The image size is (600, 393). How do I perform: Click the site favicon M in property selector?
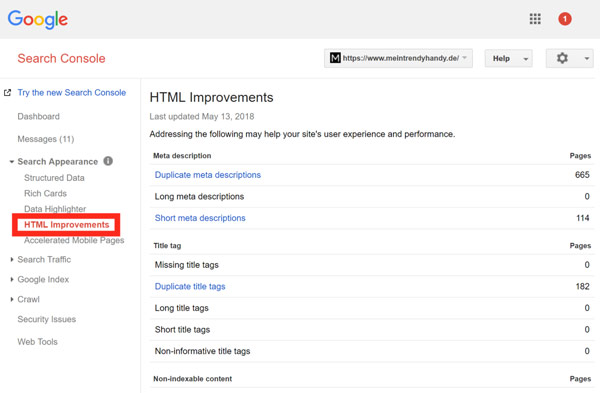[335, 58]
